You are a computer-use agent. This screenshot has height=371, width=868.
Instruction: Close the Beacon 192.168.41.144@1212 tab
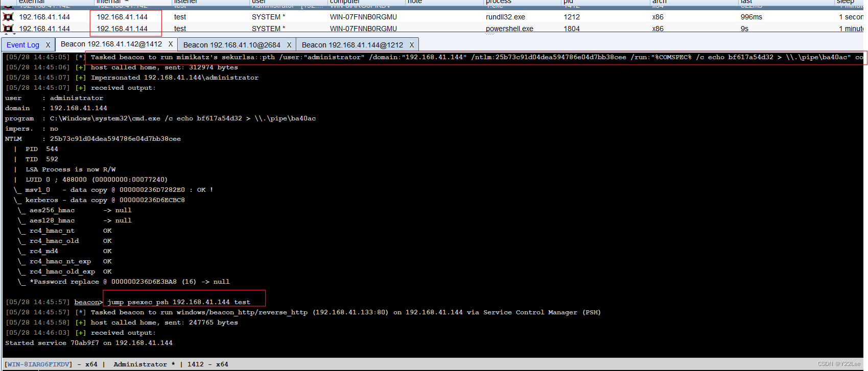click(x=412, y=45)
